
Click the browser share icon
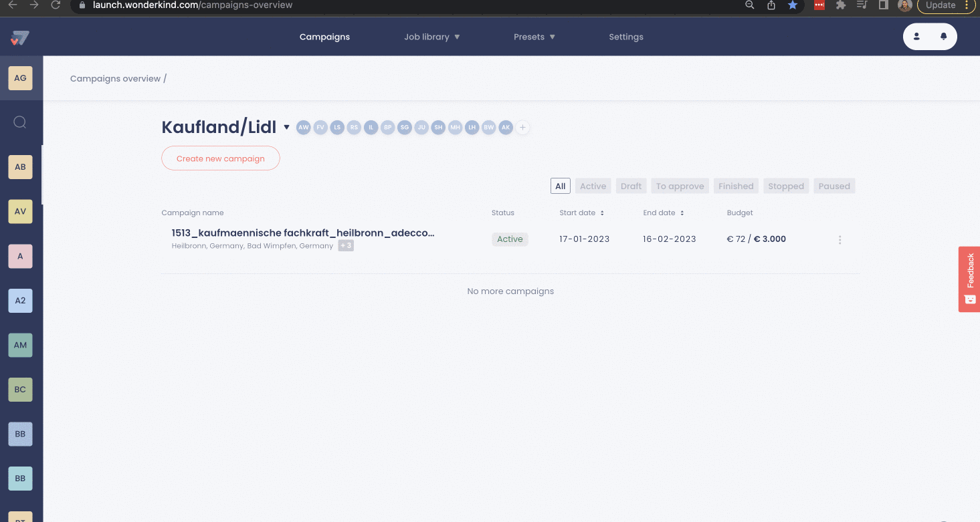pos(771,5)
